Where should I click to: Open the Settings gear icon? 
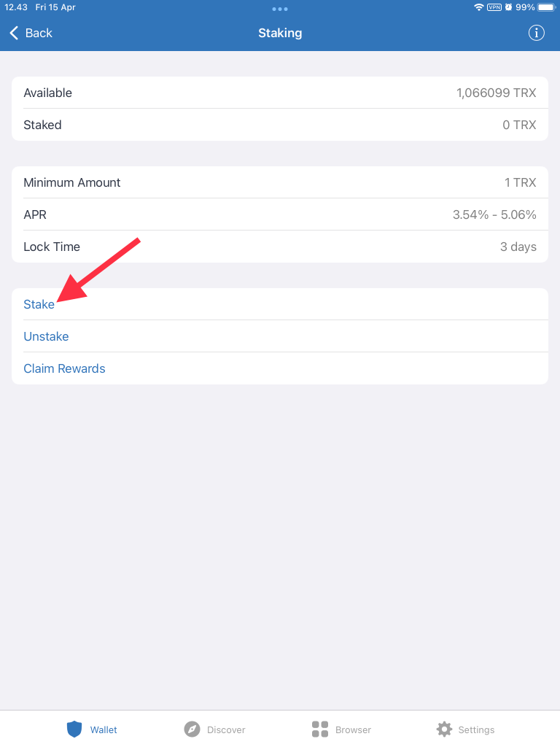(x=444, y=729)
